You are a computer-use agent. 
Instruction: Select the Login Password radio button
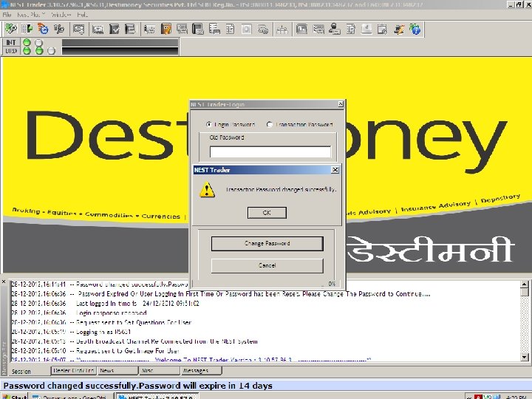[x=208, y=125]
